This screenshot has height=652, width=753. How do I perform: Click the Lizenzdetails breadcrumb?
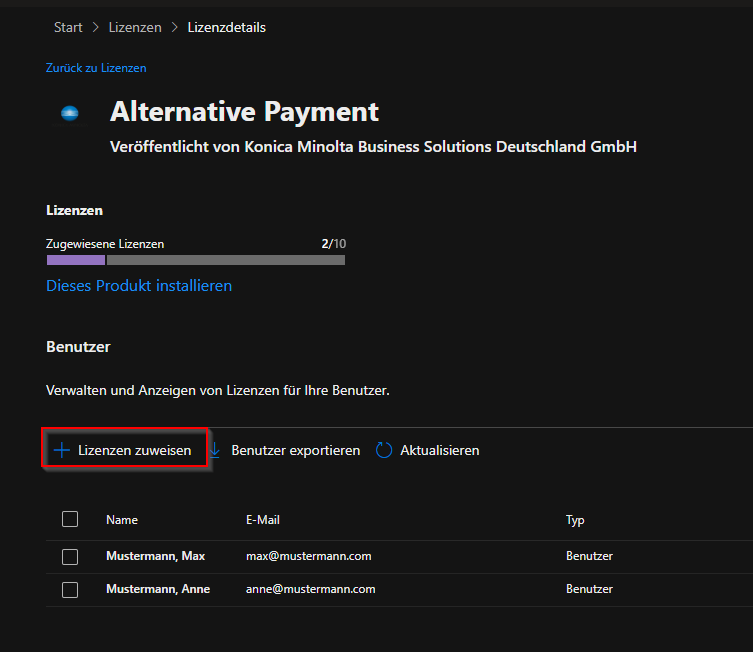(226, 27)
